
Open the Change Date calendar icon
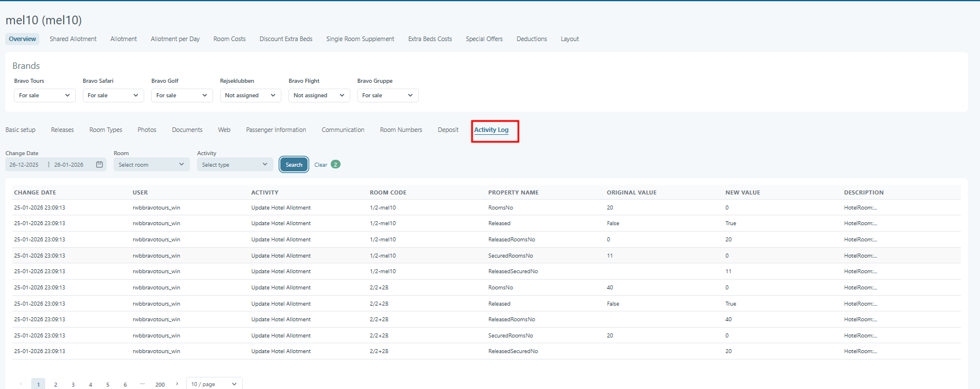[100, 165]
